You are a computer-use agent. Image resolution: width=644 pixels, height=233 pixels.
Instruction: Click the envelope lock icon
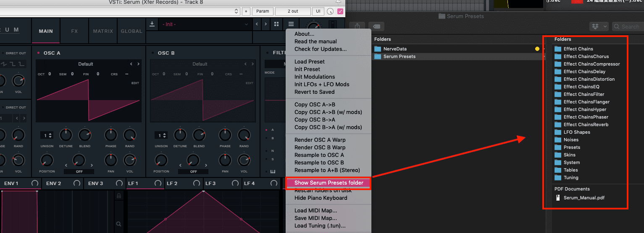click(x=119, y=196)
